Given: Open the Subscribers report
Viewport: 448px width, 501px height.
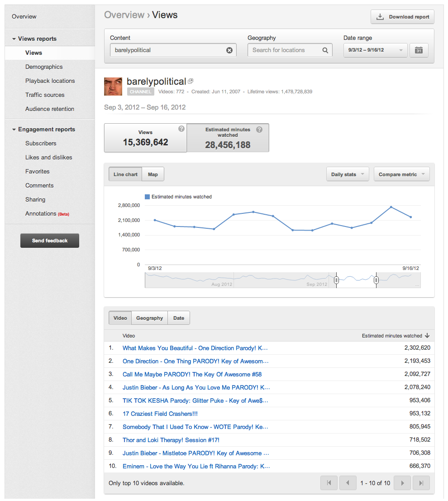Looking at the screenshot, I should coord(41,144).
